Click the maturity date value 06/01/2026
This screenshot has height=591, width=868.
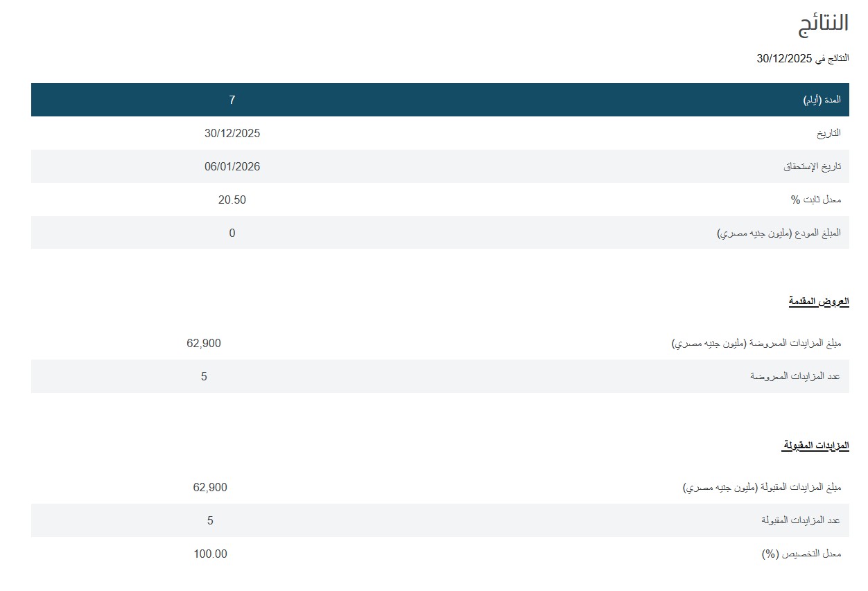232,166
